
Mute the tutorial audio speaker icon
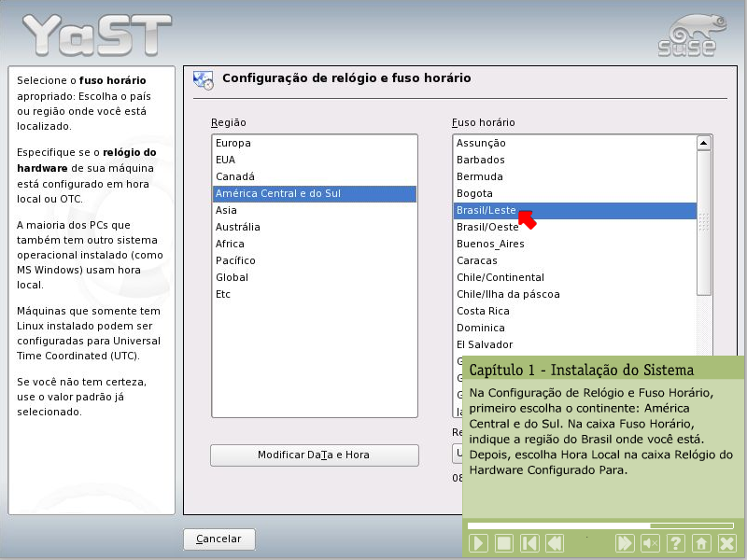pyautogui.click(x=651, y=543)
